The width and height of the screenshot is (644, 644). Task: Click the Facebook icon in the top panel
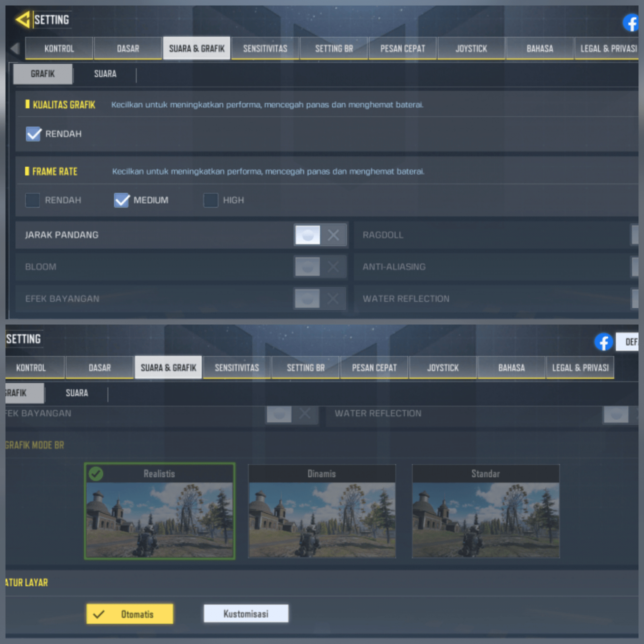coord(631,23)
